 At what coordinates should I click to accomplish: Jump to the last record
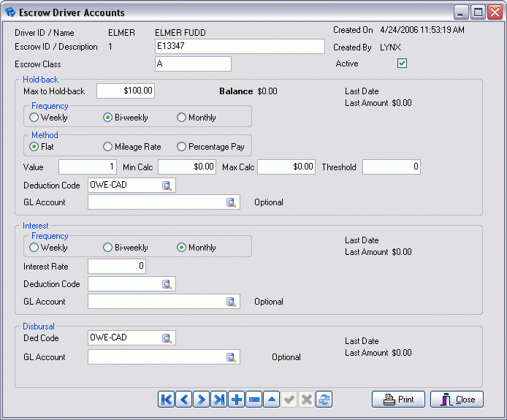click(218, 400)
